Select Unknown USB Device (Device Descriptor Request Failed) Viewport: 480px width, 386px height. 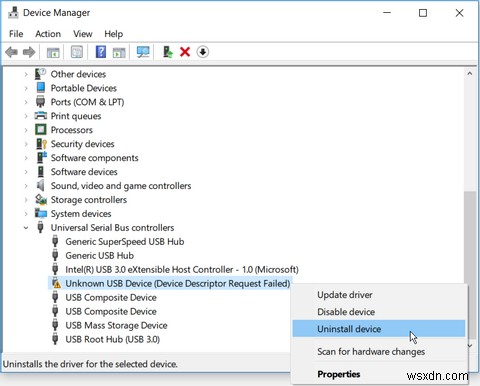tap(178, 283)
